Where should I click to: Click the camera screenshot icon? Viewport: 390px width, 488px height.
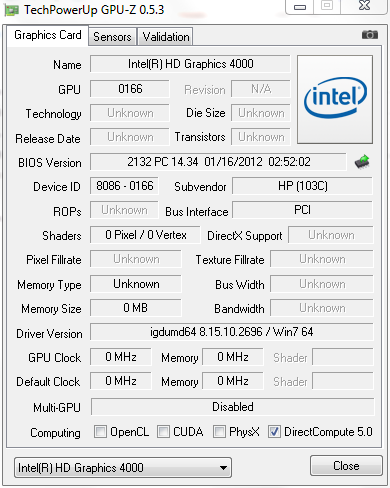point(370,35)
